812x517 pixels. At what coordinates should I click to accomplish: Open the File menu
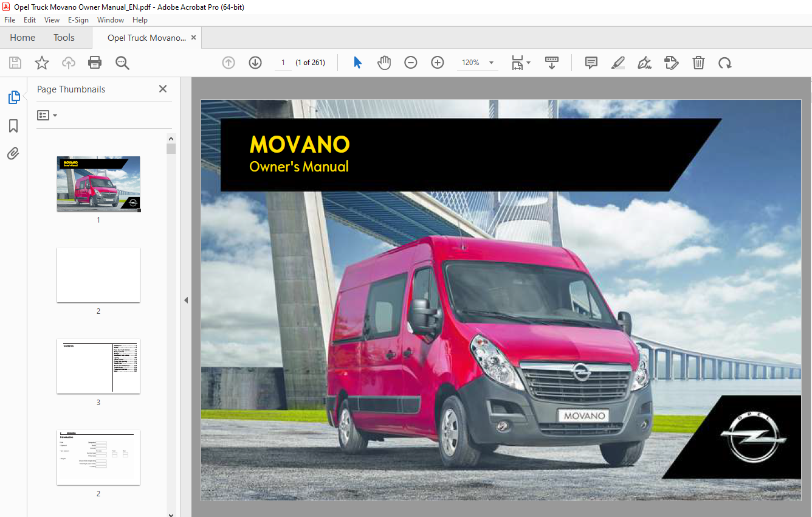[10, 20]
